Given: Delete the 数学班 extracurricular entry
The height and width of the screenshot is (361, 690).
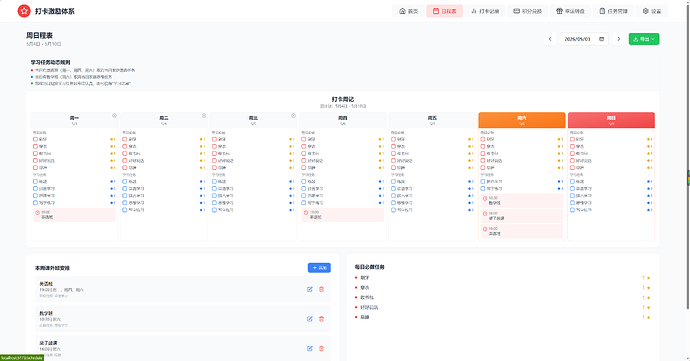Looking at the screenshot, I should (321, 319).
